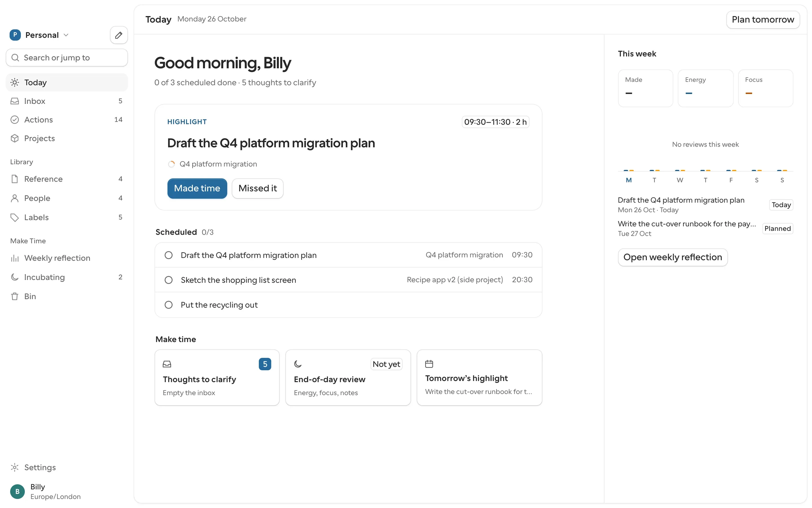Click the magnifier icon in the search box

[15, 58]
